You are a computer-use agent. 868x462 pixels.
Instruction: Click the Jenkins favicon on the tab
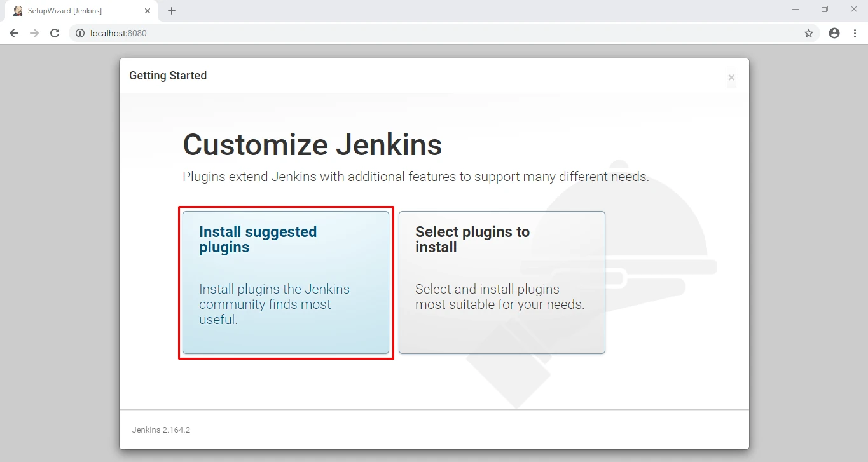17,10
